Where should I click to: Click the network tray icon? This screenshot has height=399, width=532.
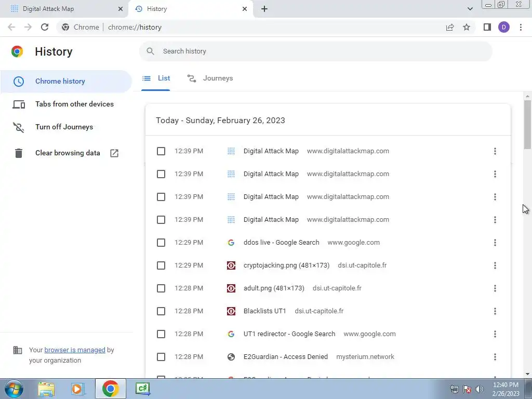[x=454, y=389]
